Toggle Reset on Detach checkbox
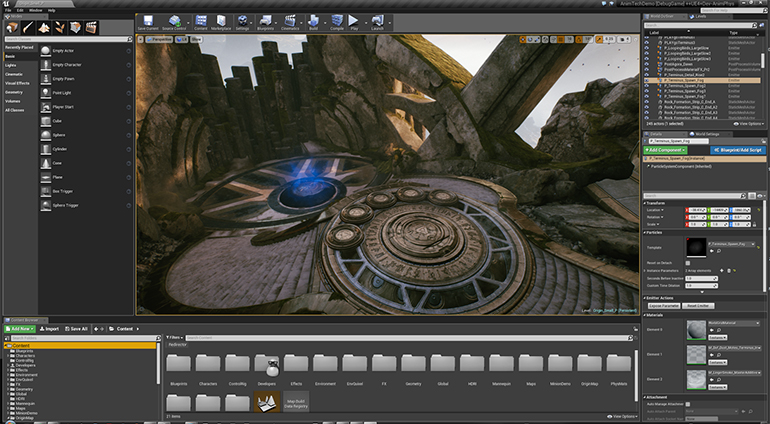This screenshot has height=424, width=770. click(x=688, y=263)
